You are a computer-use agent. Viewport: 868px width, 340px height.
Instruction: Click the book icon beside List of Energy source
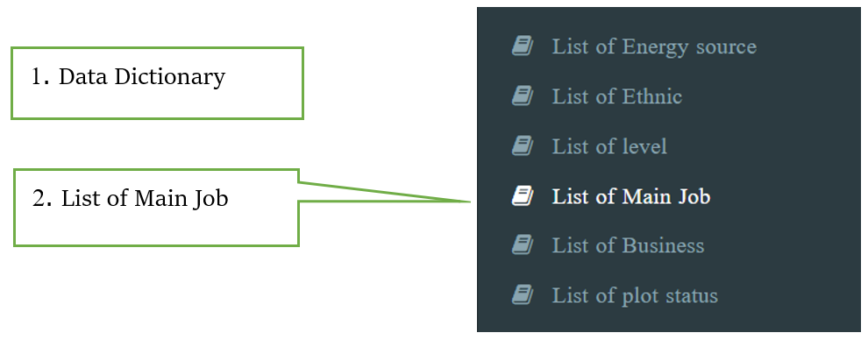point(522,46)
